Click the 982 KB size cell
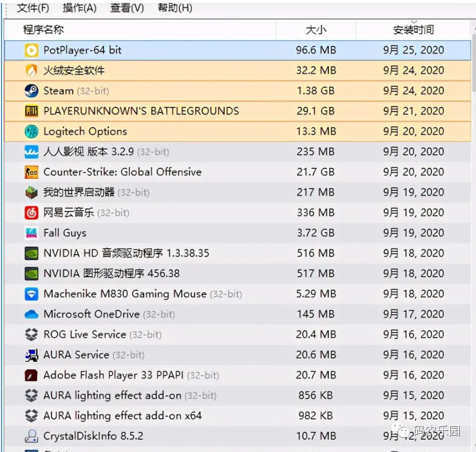Image resolution: width=476 pixels, height=452 pixels. coord(316,416)
